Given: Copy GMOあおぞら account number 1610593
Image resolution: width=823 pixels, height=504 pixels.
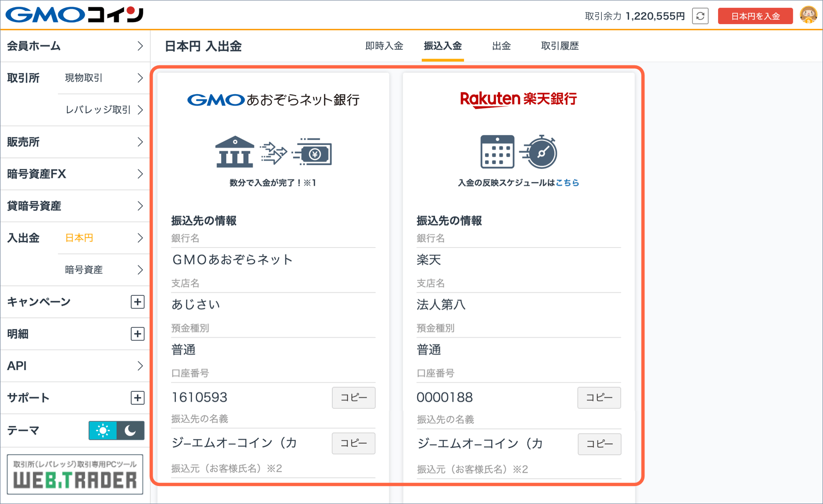Looking at the screenshot, I should click(353, 398).
